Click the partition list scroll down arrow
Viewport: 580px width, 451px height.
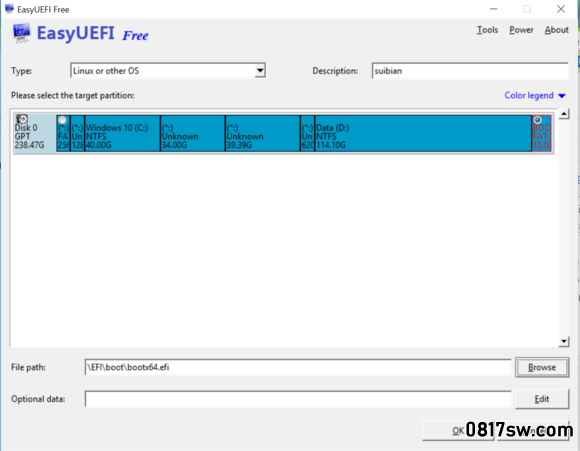tap(563, 341)
